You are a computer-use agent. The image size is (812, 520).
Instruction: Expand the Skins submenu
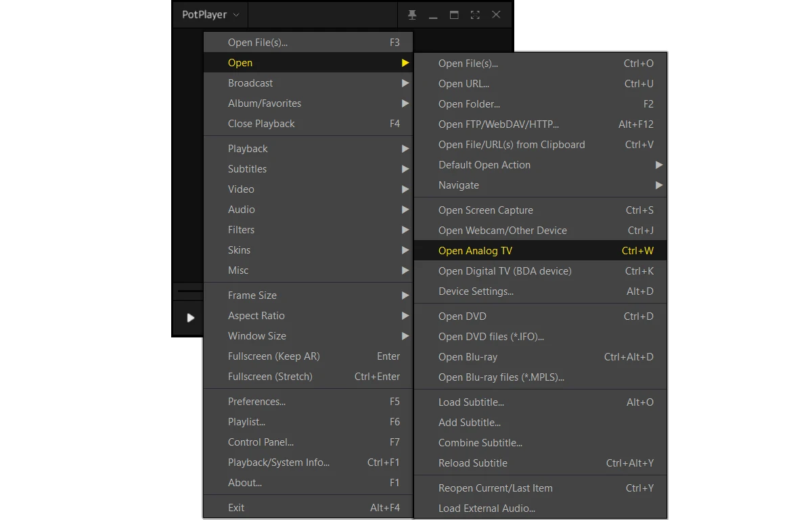308,250
